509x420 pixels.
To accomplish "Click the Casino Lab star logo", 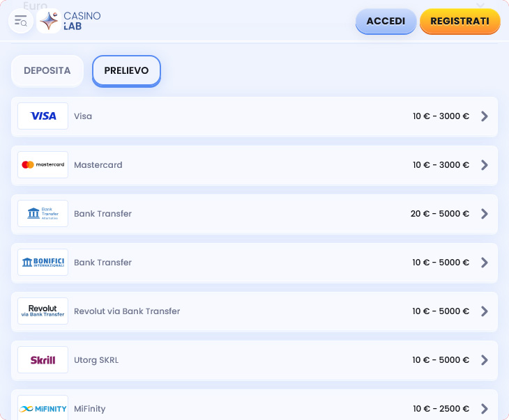I will [x=49, y=21].
